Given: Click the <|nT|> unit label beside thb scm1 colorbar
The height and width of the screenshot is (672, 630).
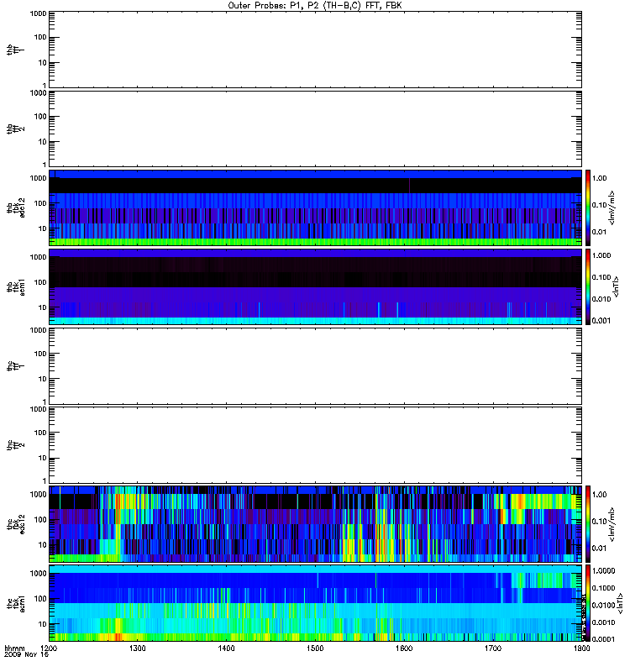Looking at the screenshot, I should (x=617, y=286).
